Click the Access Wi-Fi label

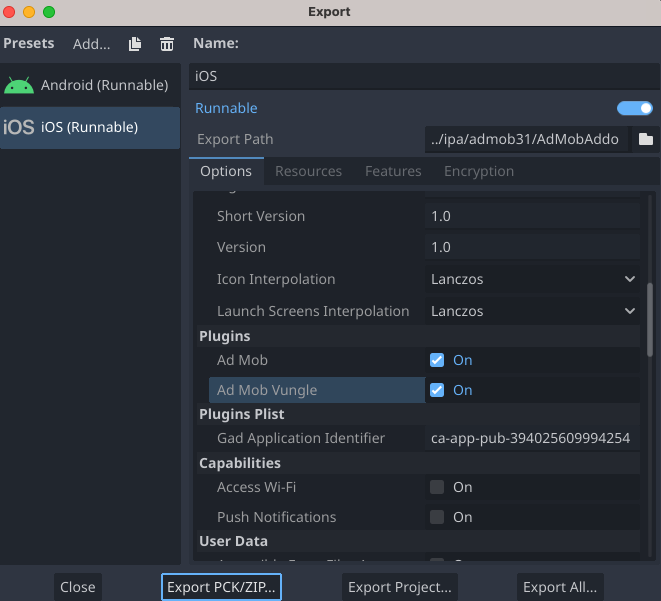pyautogui.click(x=256, y=487)
